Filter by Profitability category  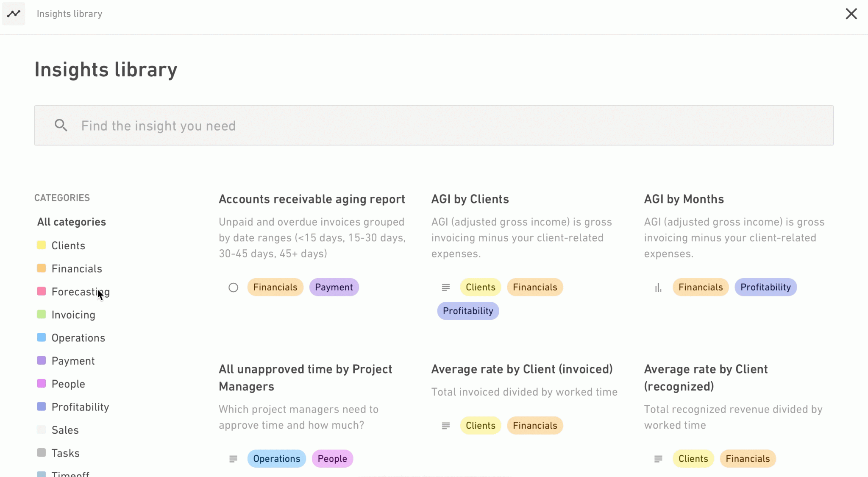80,407
